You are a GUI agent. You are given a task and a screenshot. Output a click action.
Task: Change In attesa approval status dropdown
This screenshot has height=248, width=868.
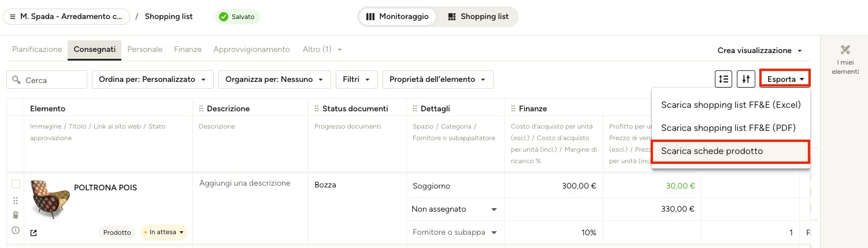tap(164, 232)
